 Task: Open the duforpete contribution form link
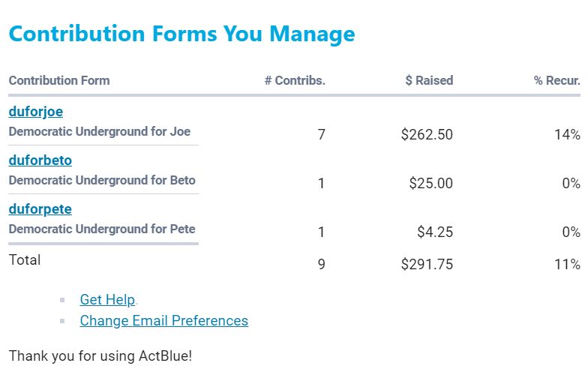[40, 209]
